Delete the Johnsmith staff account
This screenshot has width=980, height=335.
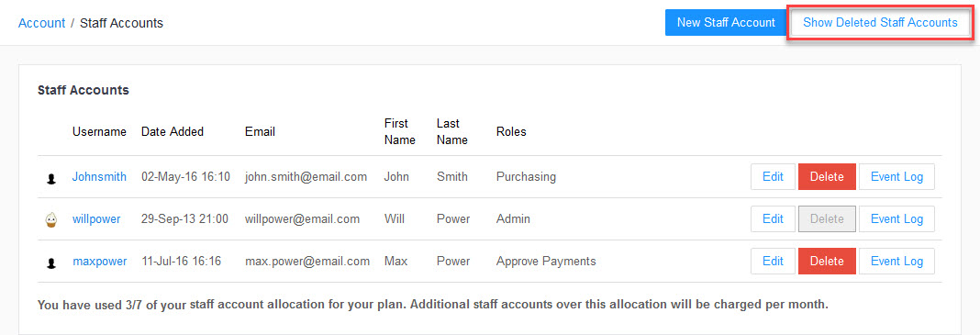[827, 177]
